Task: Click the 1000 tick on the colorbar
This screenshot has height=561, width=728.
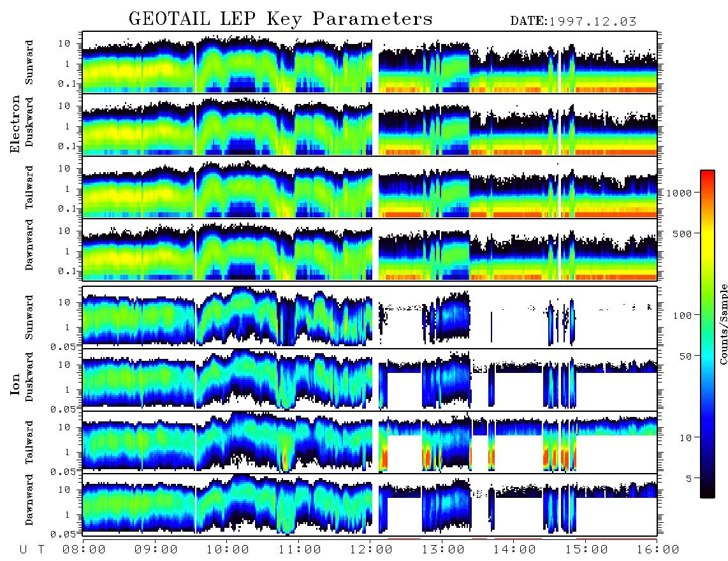Action: click(x=679, y=193)
